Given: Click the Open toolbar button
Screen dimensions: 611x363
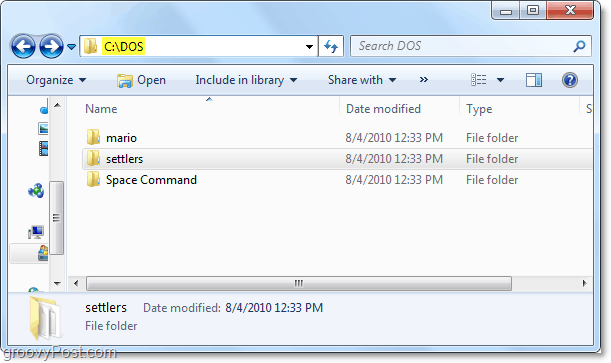Looking at the screenshot, I should (142, 80).
